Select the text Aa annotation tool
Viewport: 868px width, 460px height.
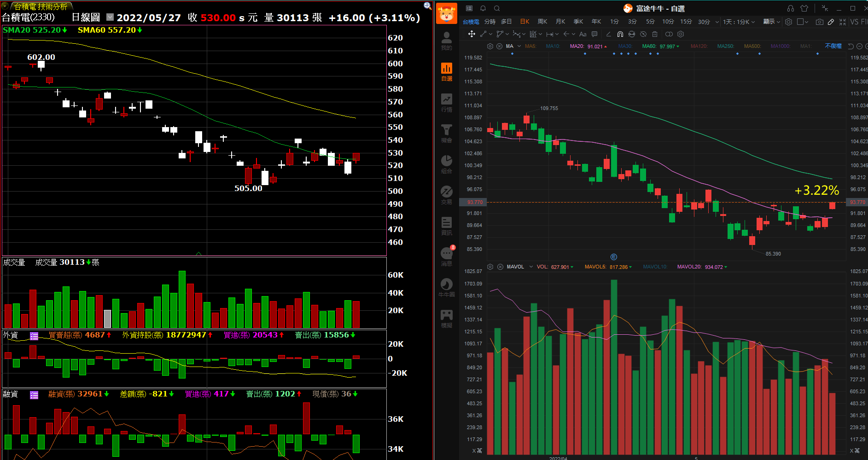click(x=583, y=34)
